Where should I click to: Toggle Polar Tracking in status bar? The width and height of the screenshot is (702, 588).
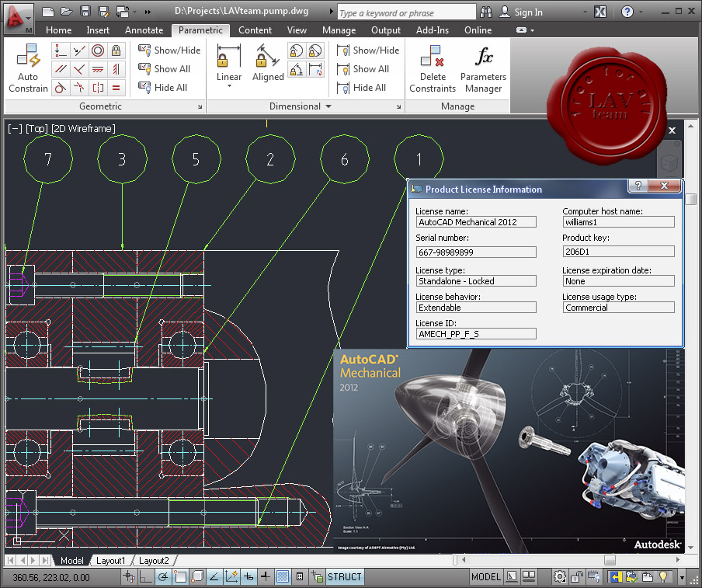click(163, 576)
